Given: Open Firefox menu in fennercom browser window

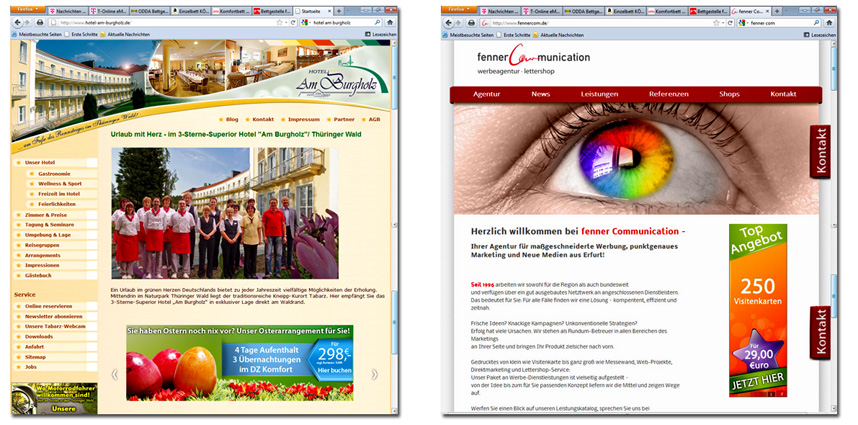Looking at the screenshot, I should [x=459, y=9].
